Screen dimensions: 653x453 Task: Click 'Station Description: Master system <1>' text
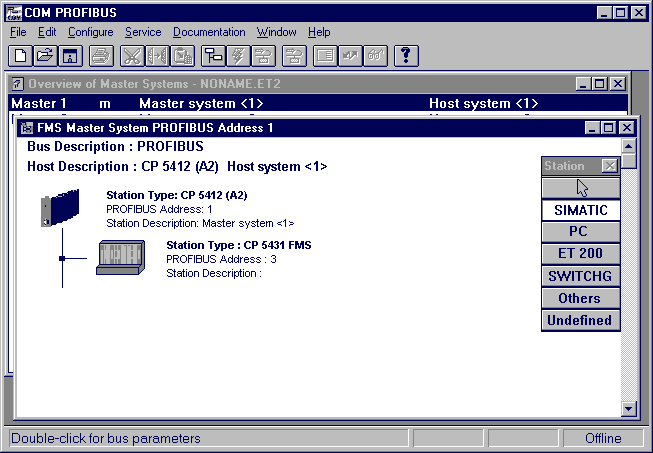pos(200,223)
